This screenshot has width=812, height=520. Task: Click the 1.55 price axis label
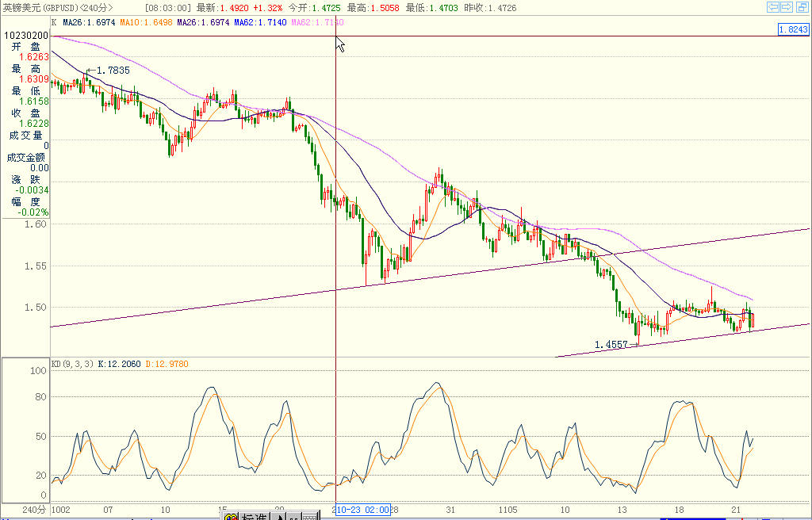point(35,266)
